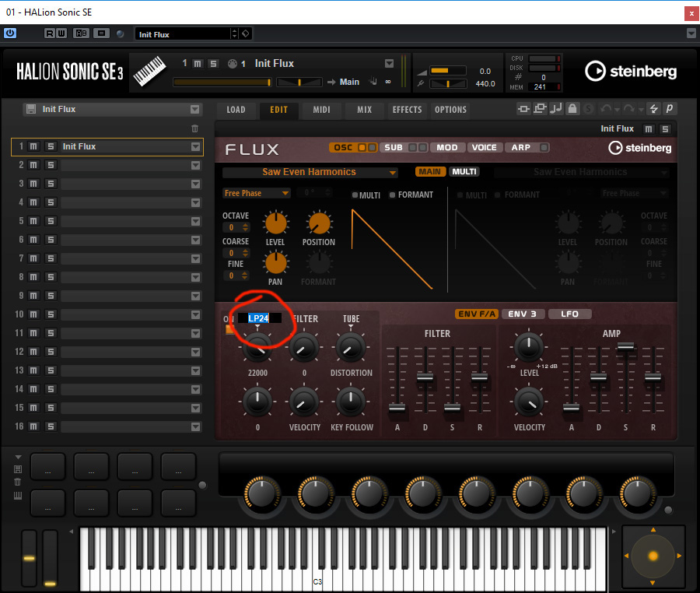Click the amp LEVEL knob

(x=529, y=347)
